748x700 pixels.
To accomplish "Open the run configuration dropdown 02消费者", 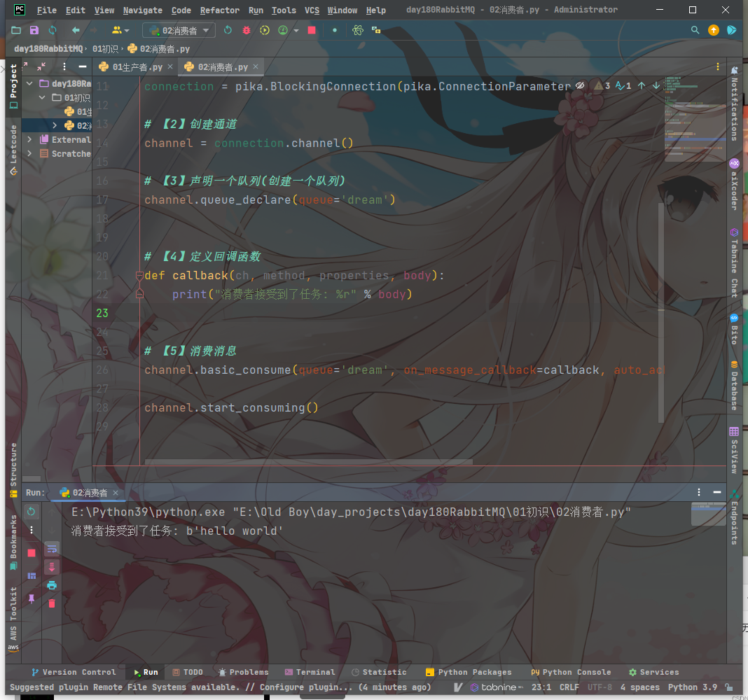I will coord(179,31).
